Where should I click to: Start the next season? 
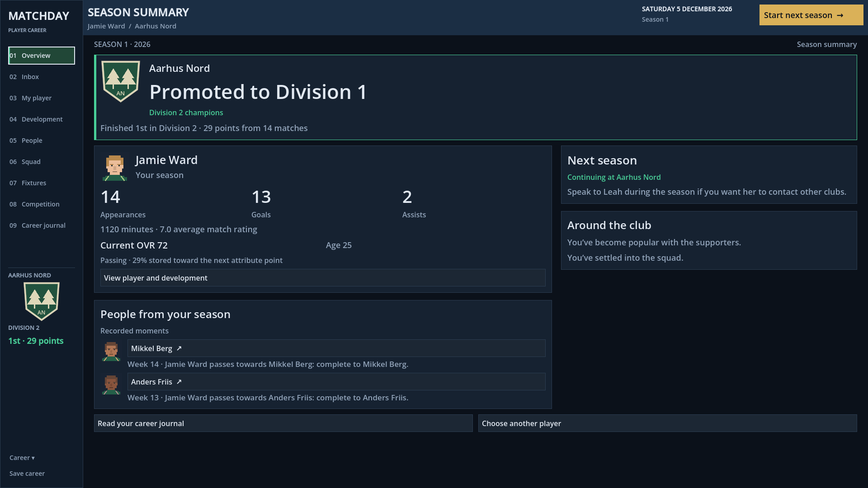click(811, 15)
